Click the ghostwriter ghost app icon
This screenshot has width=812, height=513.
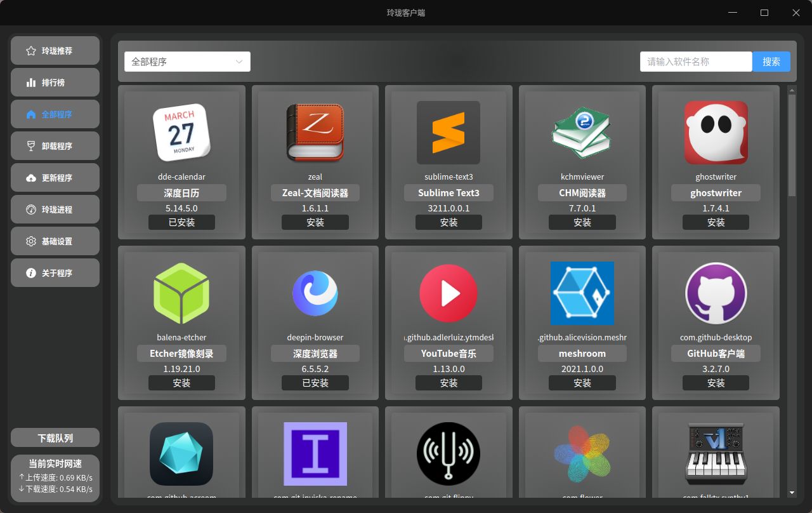coord(716,133)
